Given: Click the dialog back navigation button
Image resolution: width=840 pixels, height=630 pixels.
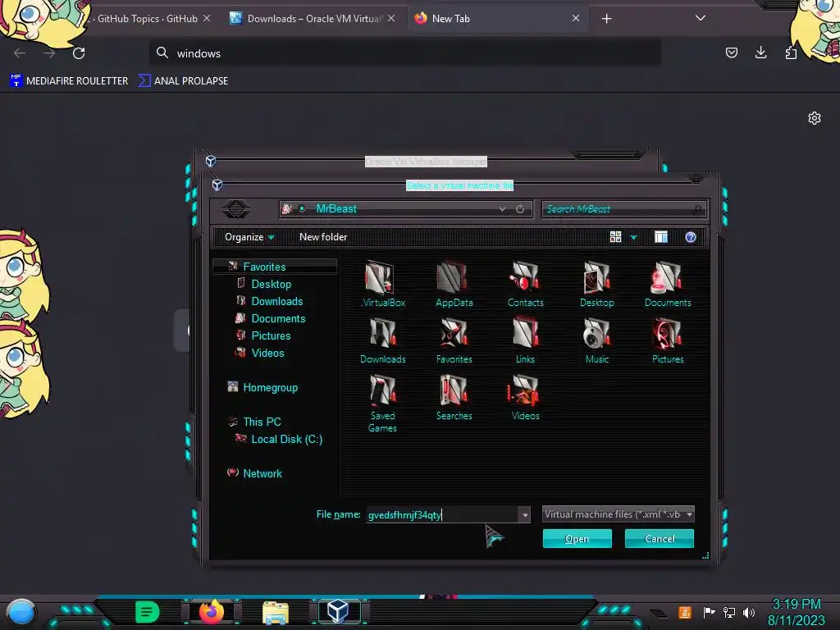Looking at the screenshot, I should tap(235, 208).
